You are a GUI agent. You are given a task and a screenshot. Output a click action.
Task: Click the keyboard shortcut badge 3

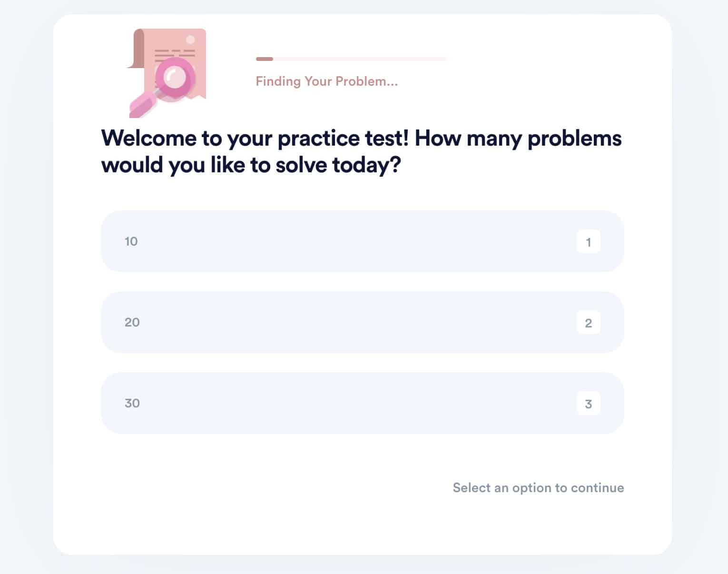pos(588,404)
